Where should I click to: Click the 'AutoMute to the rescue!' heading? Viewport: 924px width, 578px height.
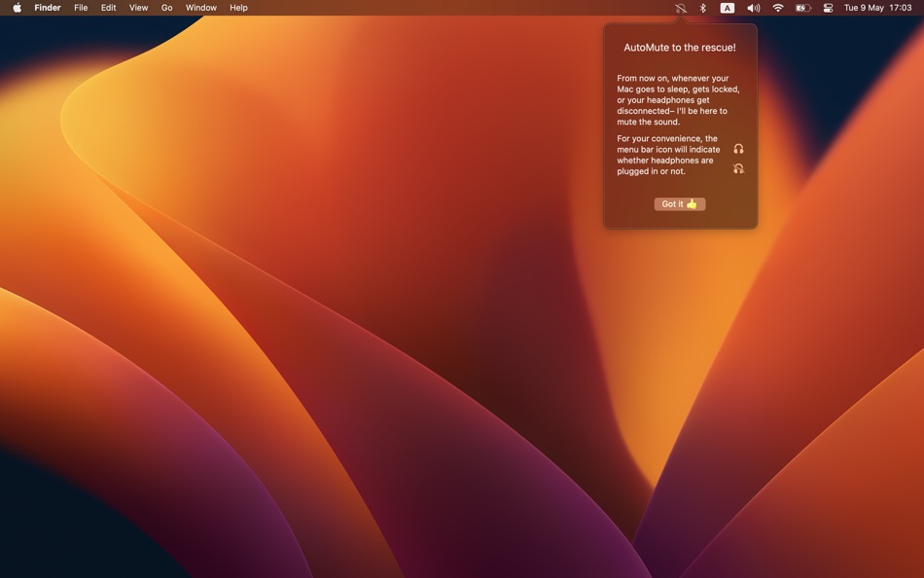[680, 48]
